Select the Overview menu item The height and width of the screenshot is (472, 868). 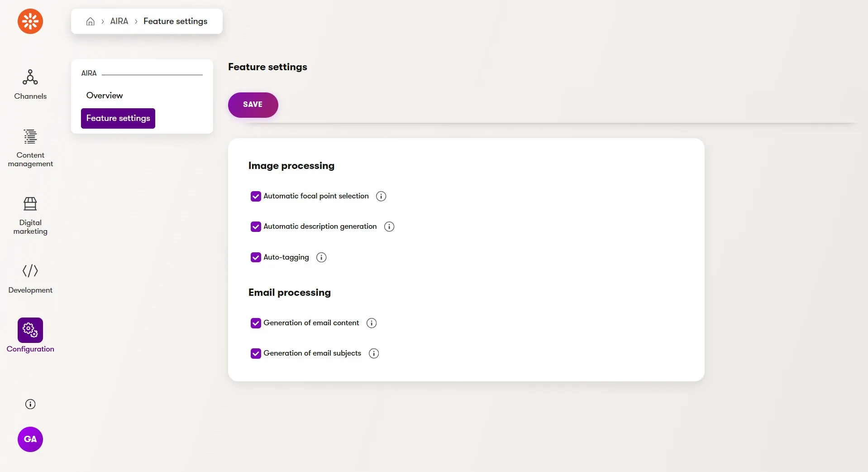point(105,96)
